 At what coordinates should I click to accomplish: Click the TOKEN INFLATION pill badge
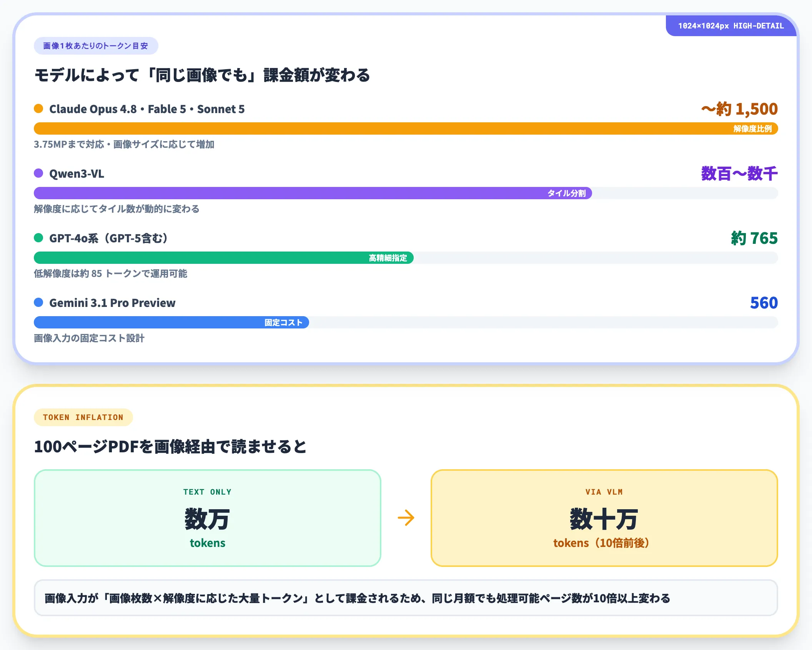coord(83,417)
